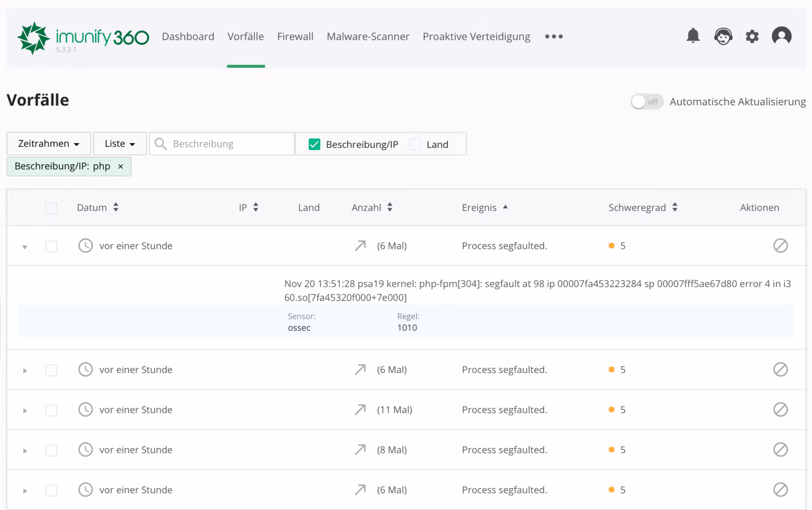Screen dimensions: 812x510
Task: Open the Liste dropdown
Action: pyautogui.click(x=119, y=143)
